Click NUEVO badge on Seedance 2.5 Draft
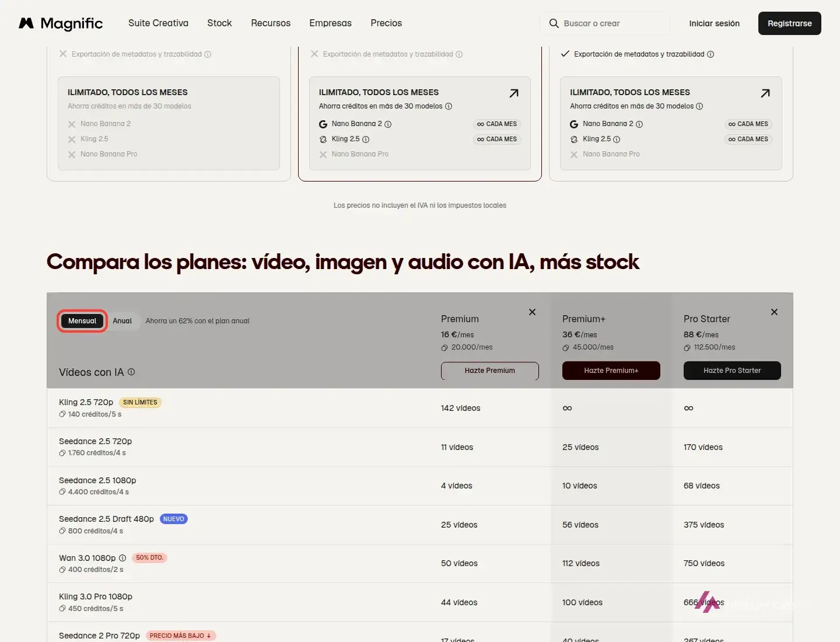The image size is (840, 642). 174,519
